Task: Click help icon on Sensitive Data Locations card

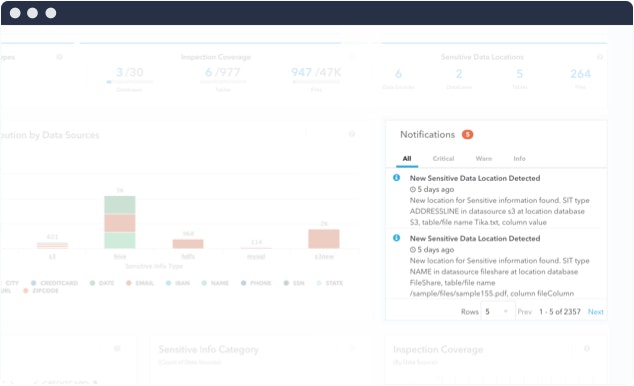Action: click(600, 57)
